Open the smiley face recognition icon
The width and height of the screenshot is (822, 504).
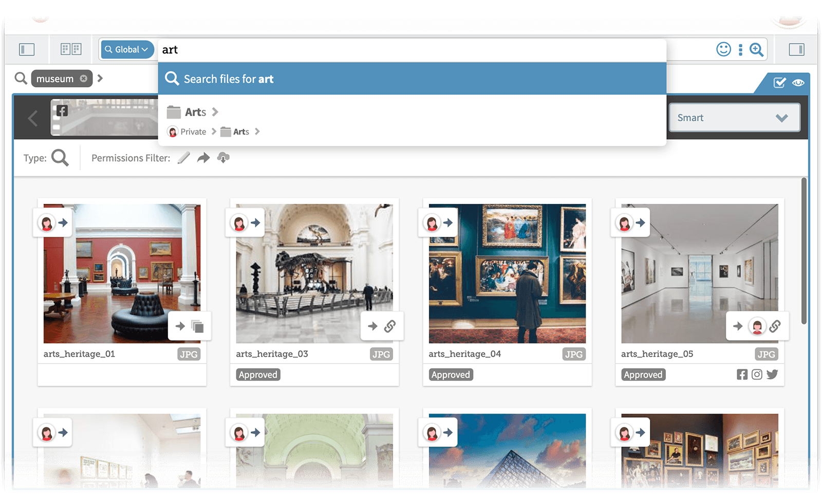click(x=723, y=49)
